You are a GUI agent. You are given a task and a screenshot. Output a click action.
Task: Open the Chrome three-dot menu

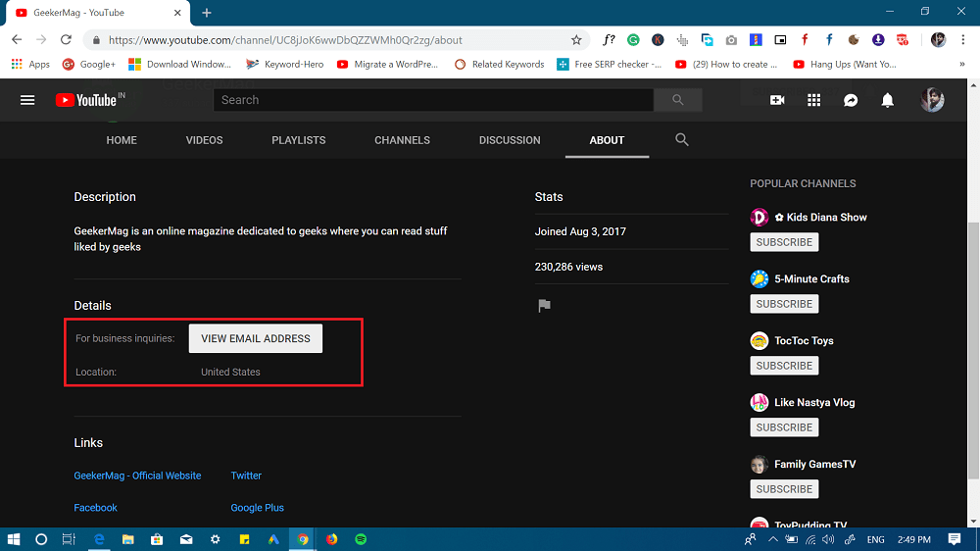pos(963,40)
